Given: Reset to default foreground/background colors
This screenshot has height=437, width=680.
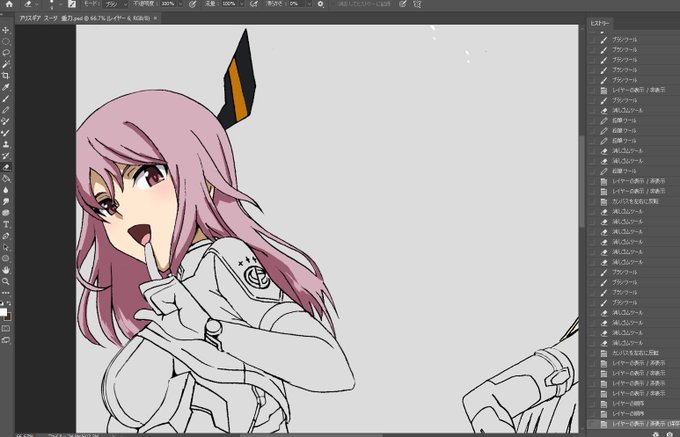Looking at the screenshot, I should [1, 303].
